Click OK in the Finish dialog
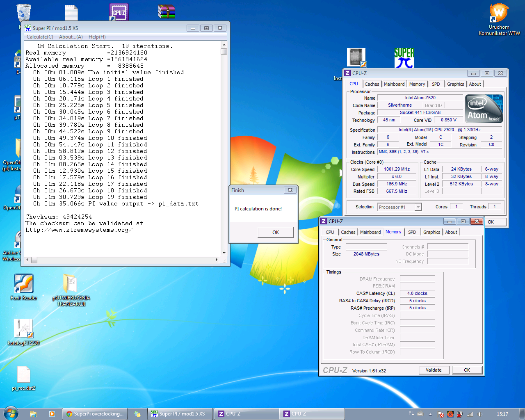This screenshot has width=525, height=420. click(276, 233)
